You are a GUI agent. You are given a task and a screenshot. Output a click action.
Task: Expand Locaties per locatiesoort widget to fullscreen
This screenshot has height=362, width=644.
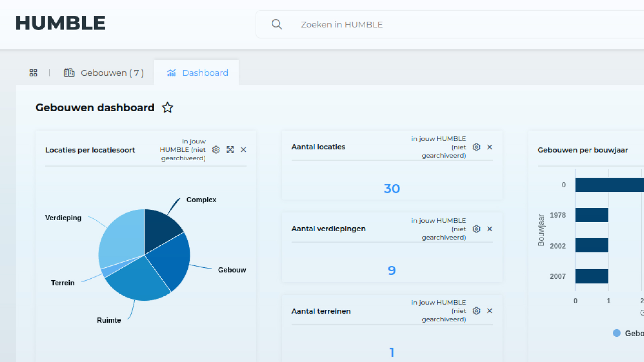230,149
